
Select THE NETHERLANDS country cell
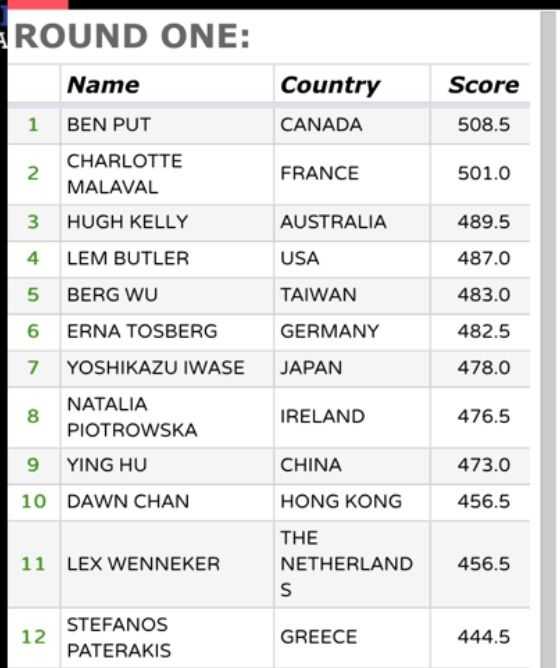(x=352, y=564)
